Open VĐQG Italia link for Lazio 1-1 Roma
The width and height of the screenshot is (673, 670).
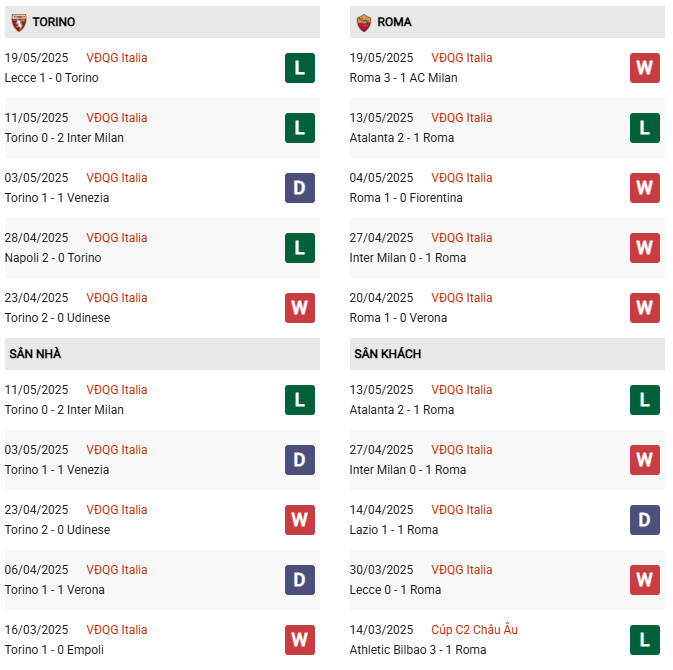(462, 510)
